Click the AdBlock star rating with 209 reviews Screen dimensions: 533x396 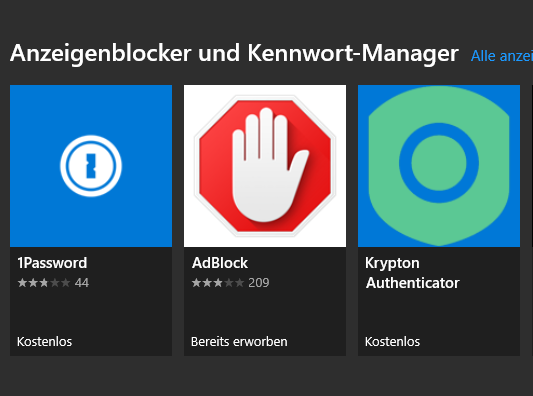[230, 283]
